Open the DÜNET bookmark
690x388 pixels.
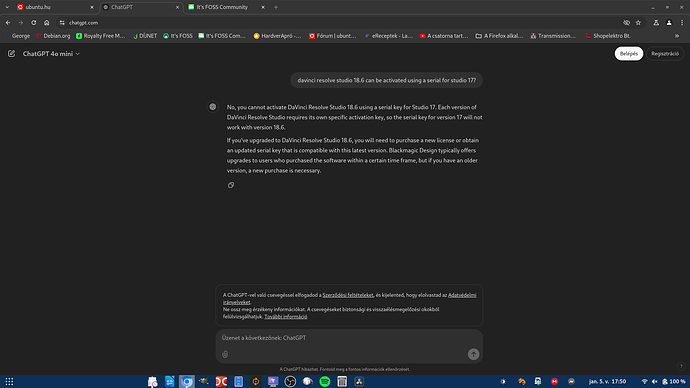(x=145, y=36)
